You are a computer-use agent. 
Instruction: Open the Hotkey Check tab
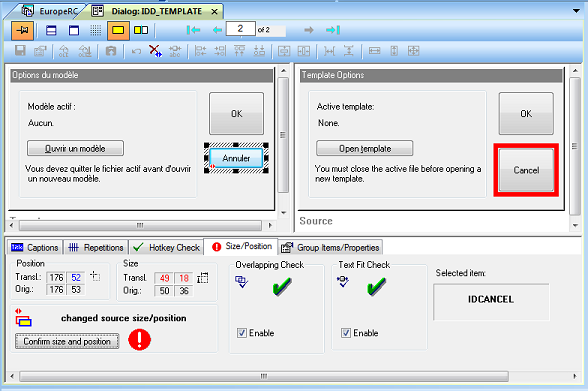(x=167, y=247)
